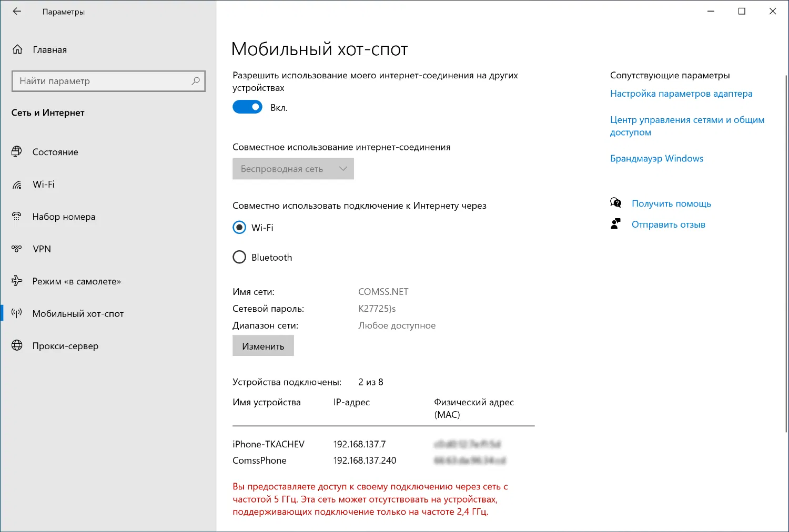Image resolution: width=789 pixels, height=532 pixels.
Task: Select the Bluetooth radio button
Action: coord(239,257)
